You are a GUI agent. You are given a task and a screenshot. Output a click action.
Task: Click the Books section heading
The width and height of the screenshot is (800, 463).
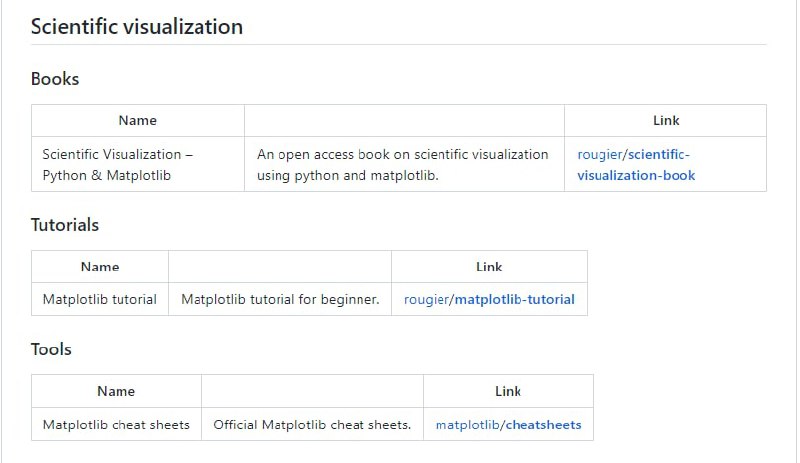click(55, 79)
